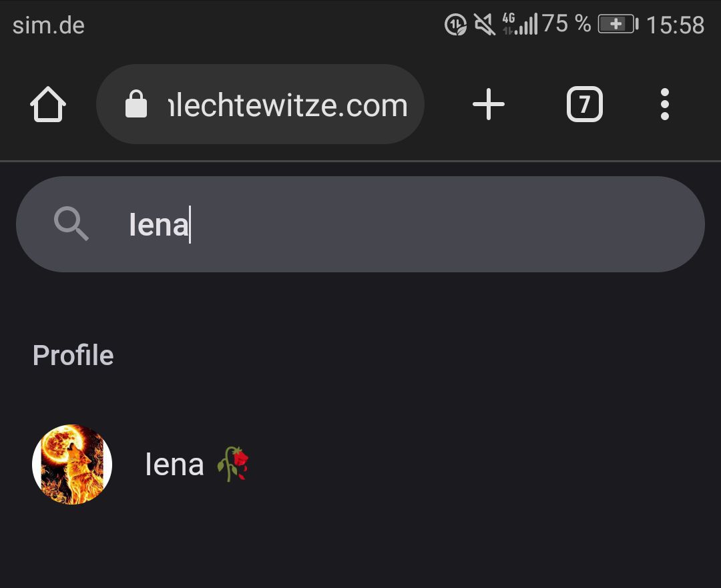Screen dimensions: 721x588
Task: Tap the "Profile" section heading
Action: point(73,356)
